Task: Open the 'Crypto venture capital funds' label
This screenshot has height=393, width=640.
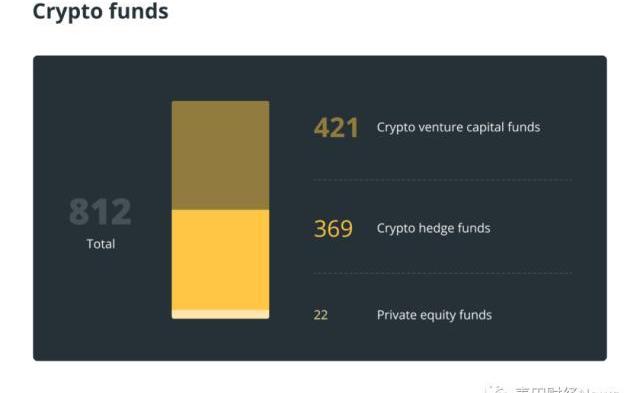Action: click(x=458, y=127)
